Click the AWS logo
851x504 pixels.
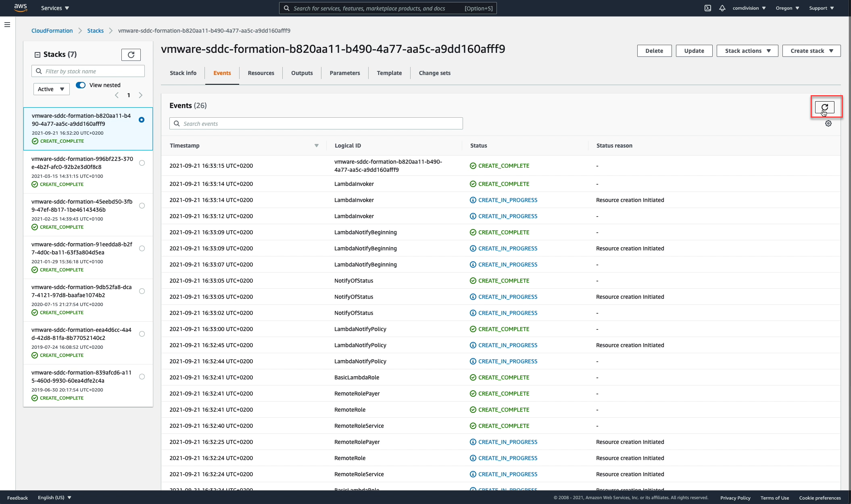[x=20, y=8]
